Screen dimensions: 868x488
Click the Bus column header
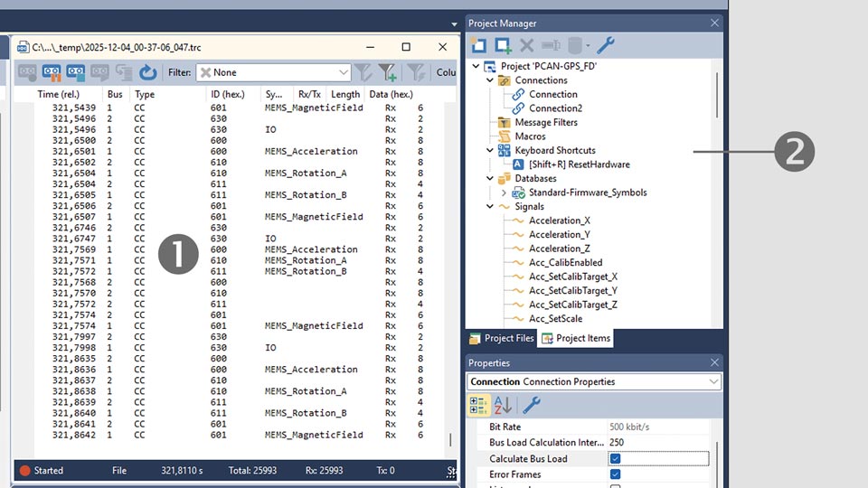(x=115, y=94)
